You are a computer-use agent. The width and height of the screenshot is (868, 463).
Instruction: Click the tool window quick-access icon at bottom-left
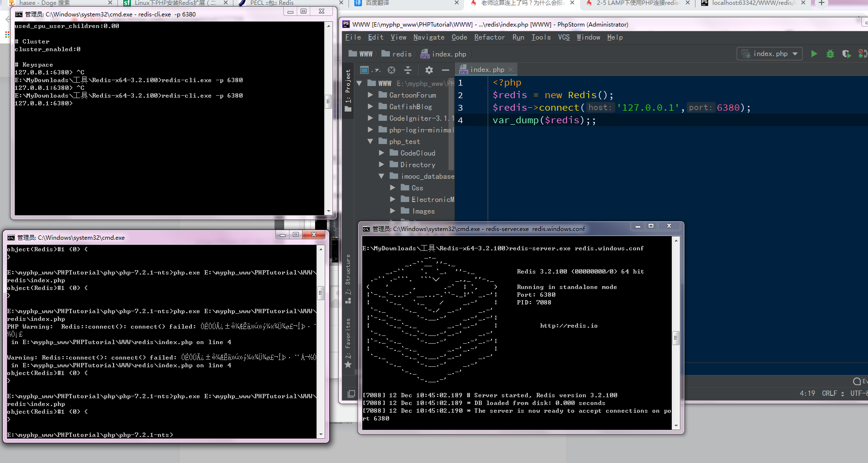pos(351,394)
